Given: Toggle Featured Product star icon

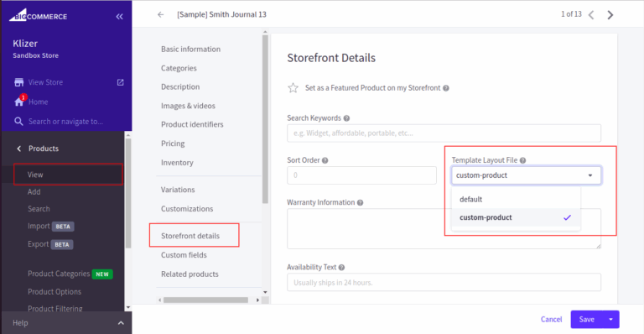Looking at the screenshot, I should (293, 88).
